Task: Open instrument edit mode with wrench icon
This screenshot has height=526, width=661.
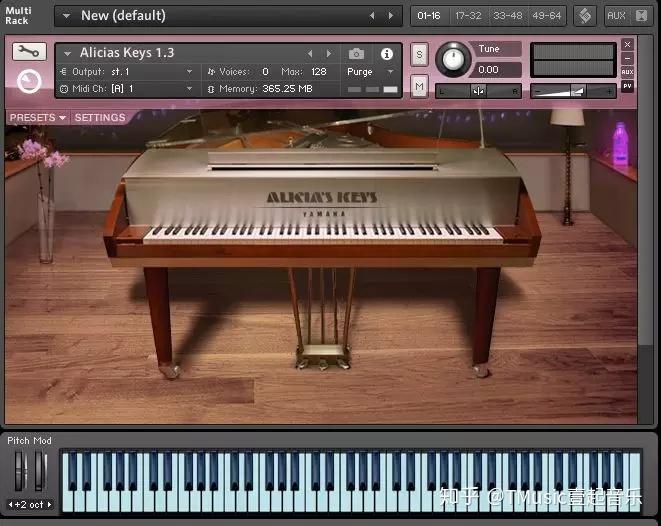Action: pyautogui.click(x=29, y=52)
